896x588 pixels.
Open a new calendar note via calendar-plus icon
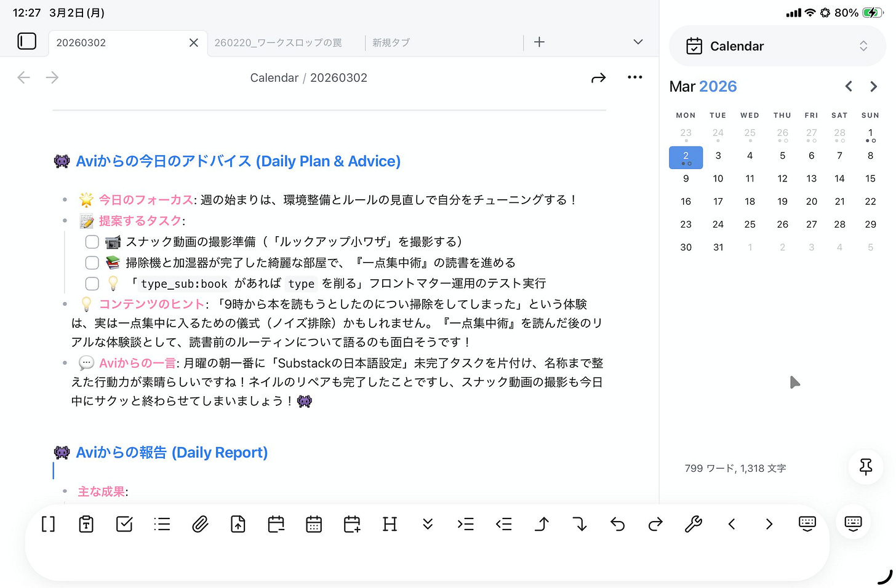351,524
